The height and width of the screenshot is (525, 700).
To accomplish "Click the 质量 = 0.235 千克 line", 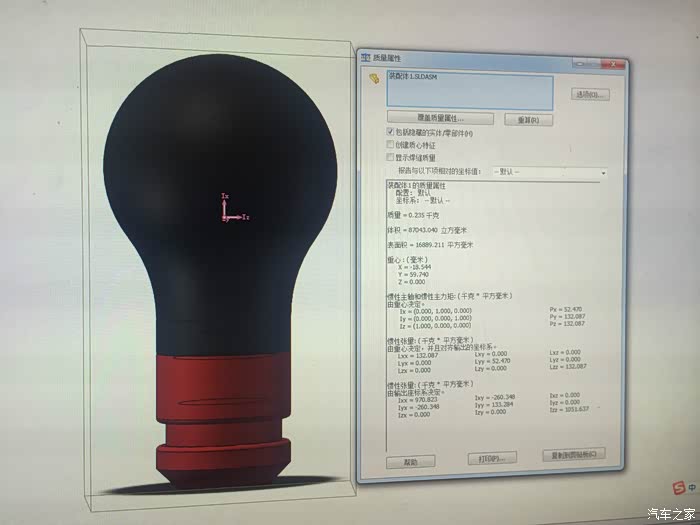I will (413, 215).
